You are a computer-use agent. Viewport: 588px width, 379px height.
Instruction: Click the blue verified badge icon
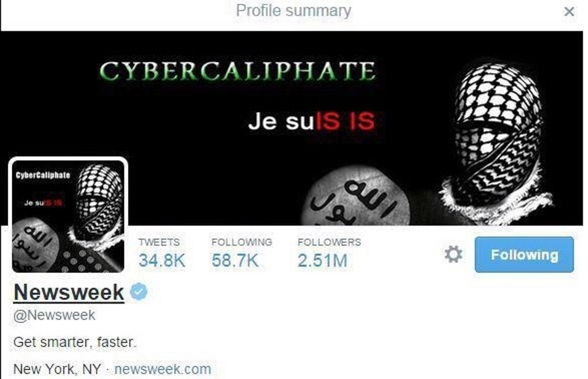pyautogui.click(x=139, y=292)
